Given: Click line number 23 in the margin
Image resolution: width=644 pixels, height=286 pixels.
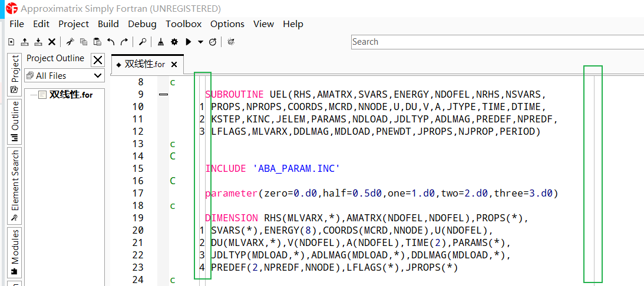Looking at the screenshot, I should 138,268.
